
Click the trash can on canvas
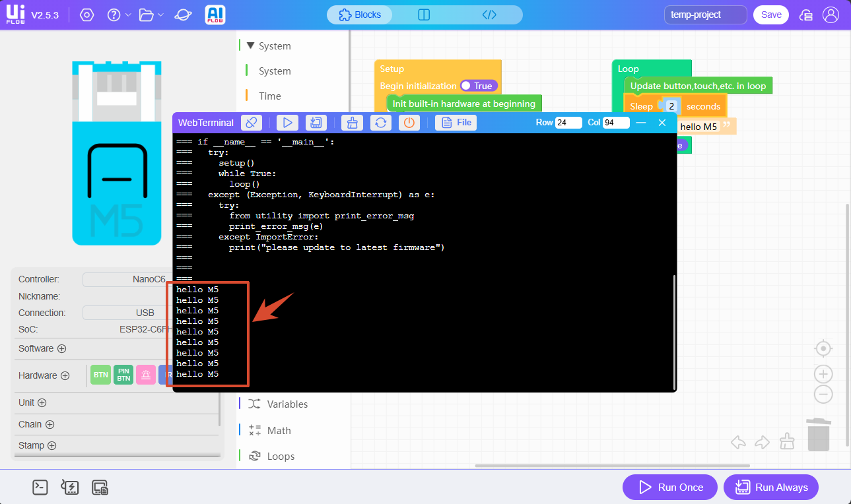pos(819,435)
